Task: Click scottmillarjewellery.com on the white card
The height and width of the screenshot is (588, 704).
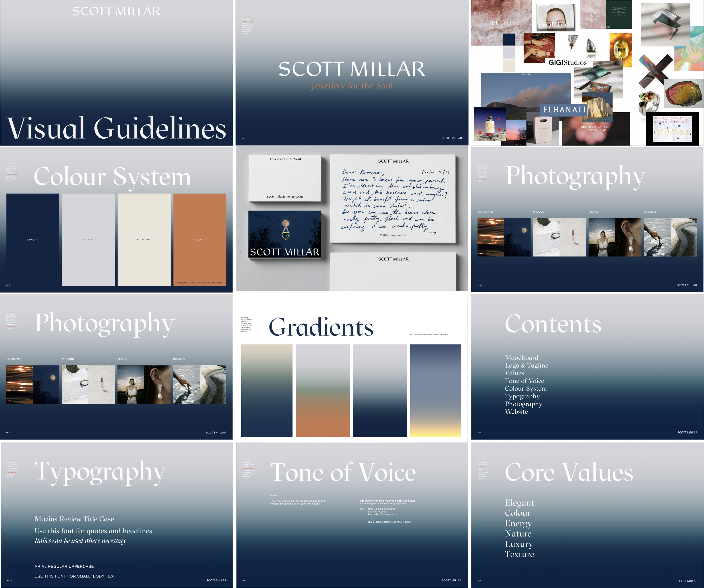Action: (285, 196)
